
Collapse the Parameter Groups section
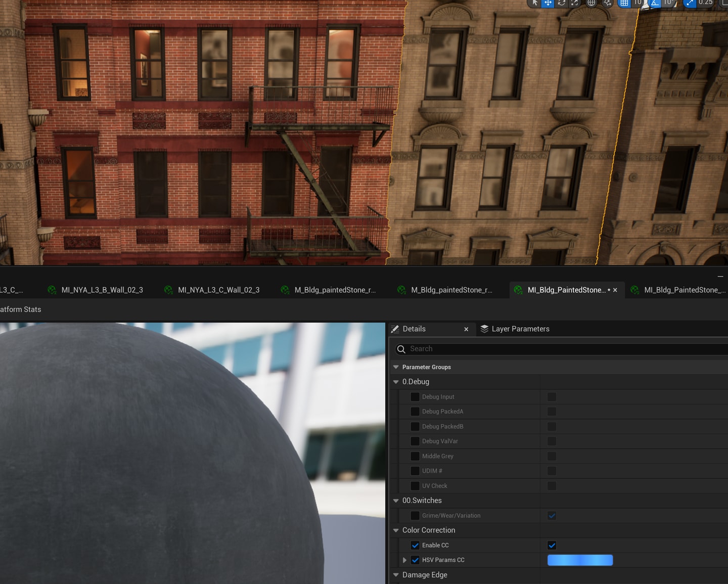click(x=396, y=367)
